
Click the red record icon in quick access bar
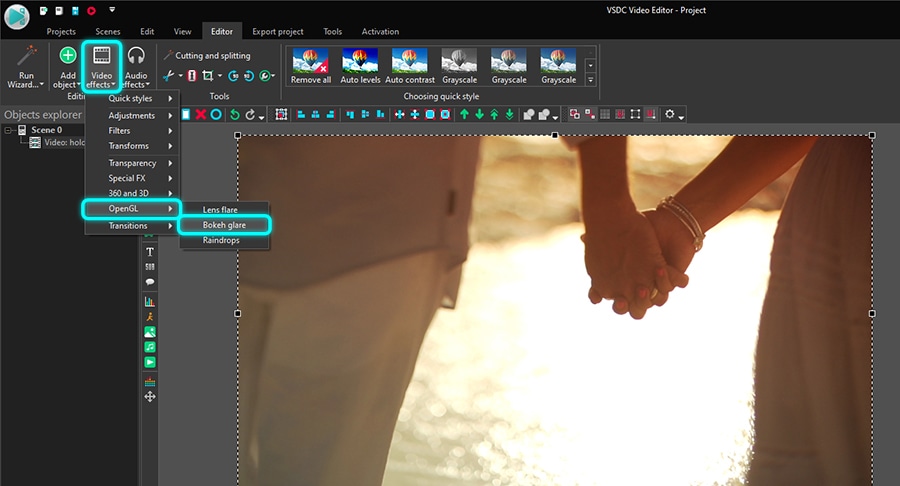[91, 10]
